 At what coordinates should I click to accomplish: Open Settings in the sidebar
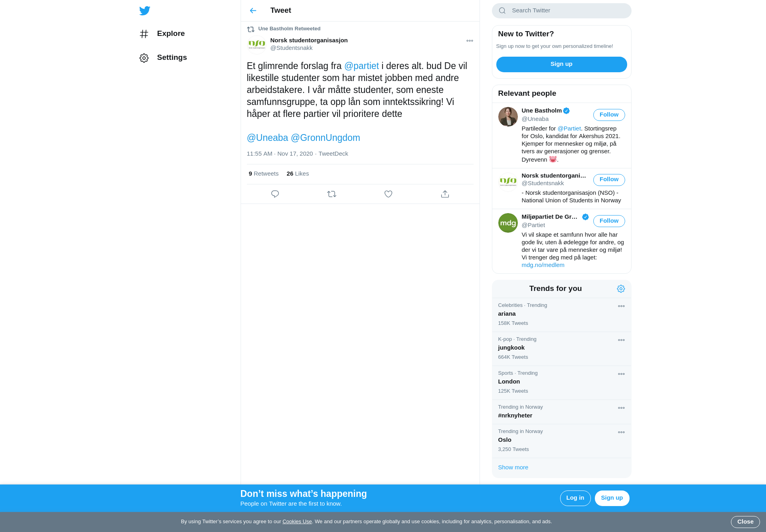click(x=163, y=58)
